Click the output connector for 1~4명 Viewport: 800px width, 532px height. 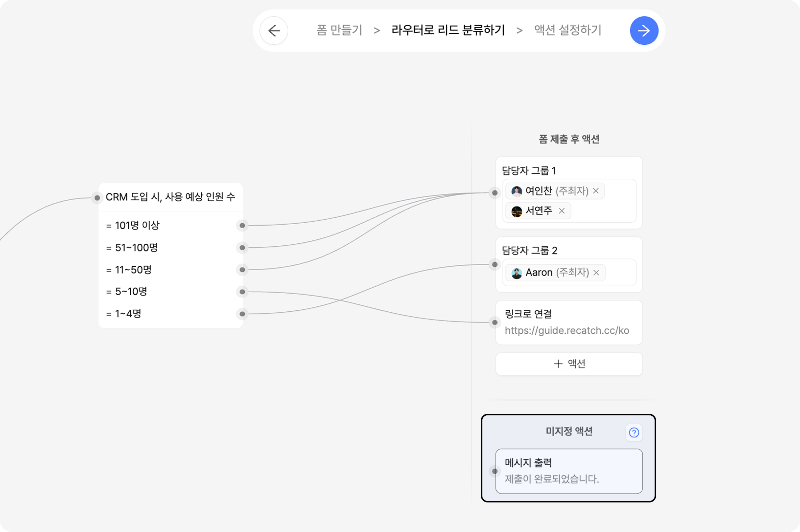(x=242, y=314)
